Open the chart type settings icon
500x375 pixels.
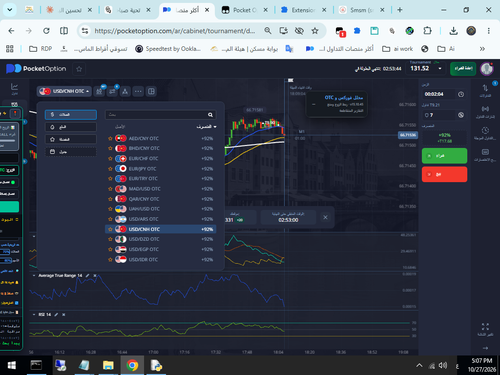click(x=99, y=91)
